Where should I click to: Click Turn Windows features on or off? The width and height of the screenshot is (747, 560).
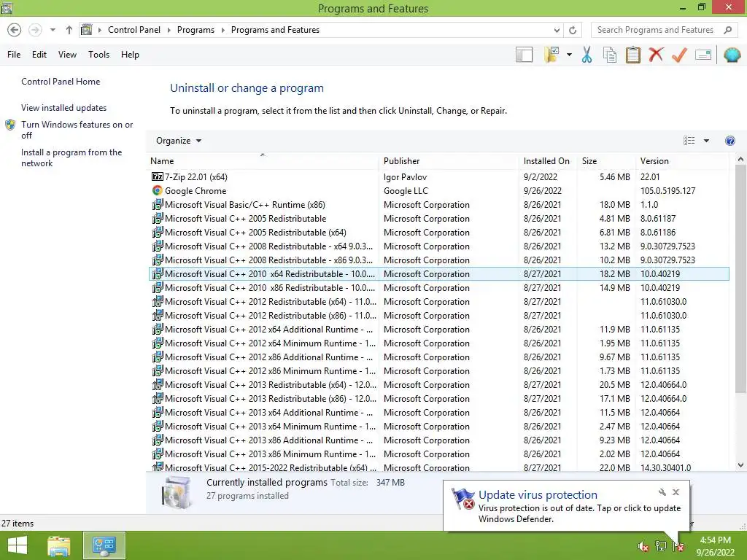pyautogui.click(x=77, y=130)
